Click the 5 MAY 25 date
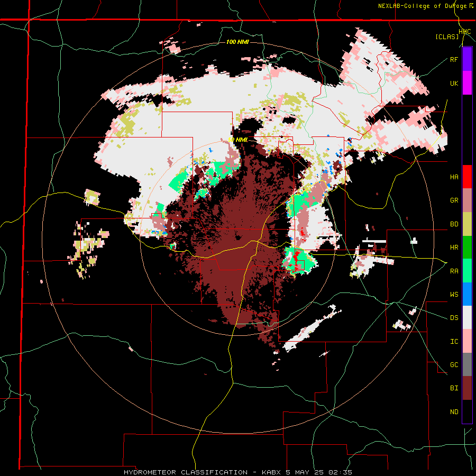Image resolution: width=476 pixels, height=476 pixels. [306, 472]
